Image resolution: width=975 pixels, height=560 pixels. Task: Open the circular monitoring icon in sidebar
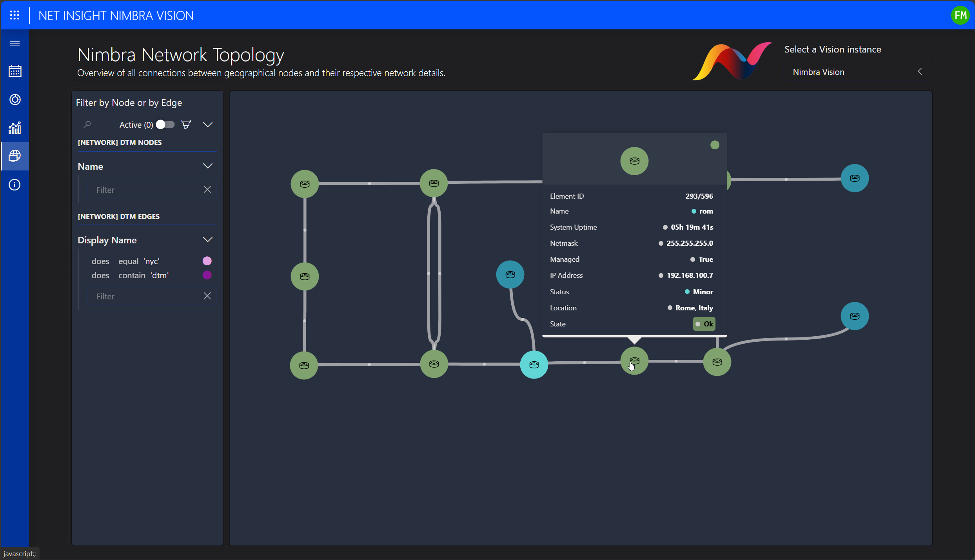click(15, 100)
